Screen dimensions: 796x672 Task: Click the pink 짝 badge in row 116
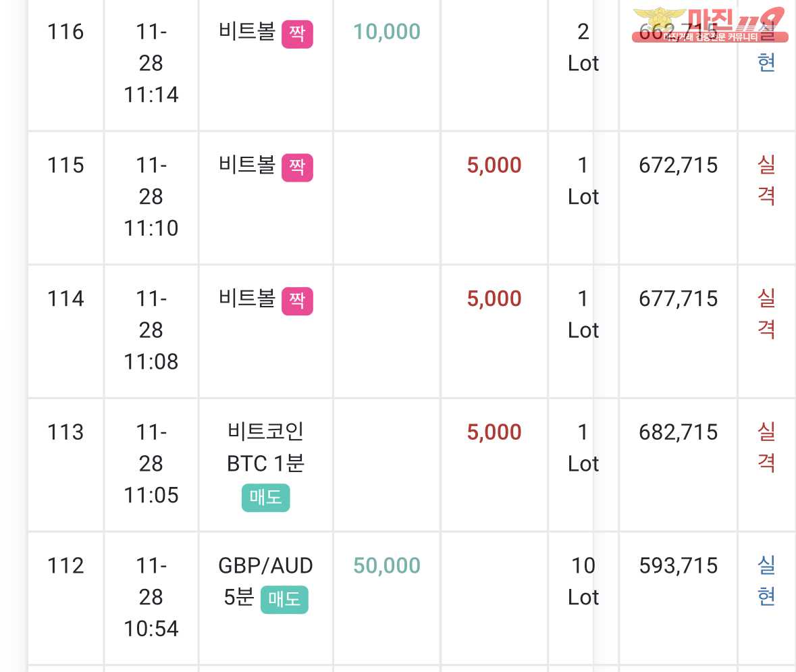point(297,34)
